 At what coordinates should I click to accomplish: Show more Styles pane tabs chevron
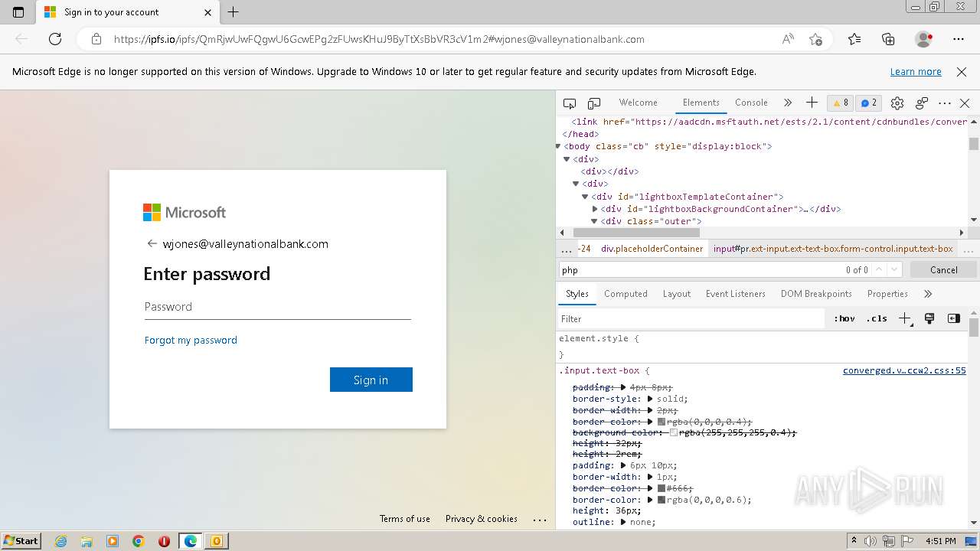928,294
